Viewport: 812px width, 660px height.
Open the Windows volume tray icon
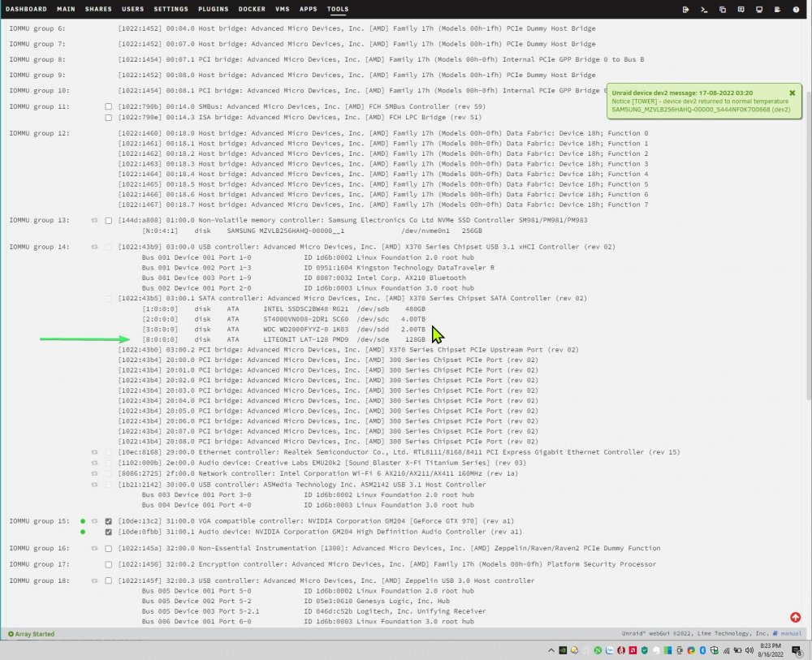click(749, 651)
